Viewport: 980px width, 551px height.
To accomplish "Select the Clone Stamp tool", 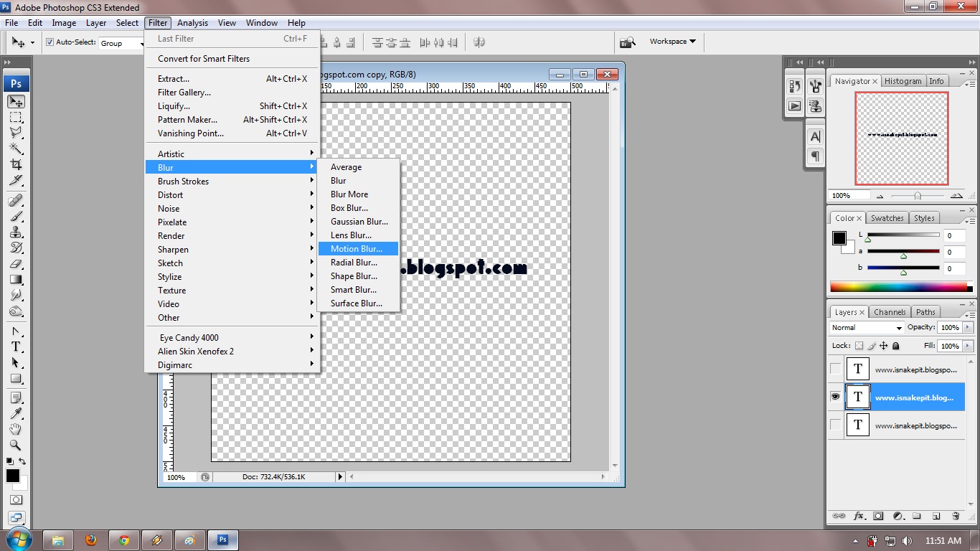I will (16, 232).
